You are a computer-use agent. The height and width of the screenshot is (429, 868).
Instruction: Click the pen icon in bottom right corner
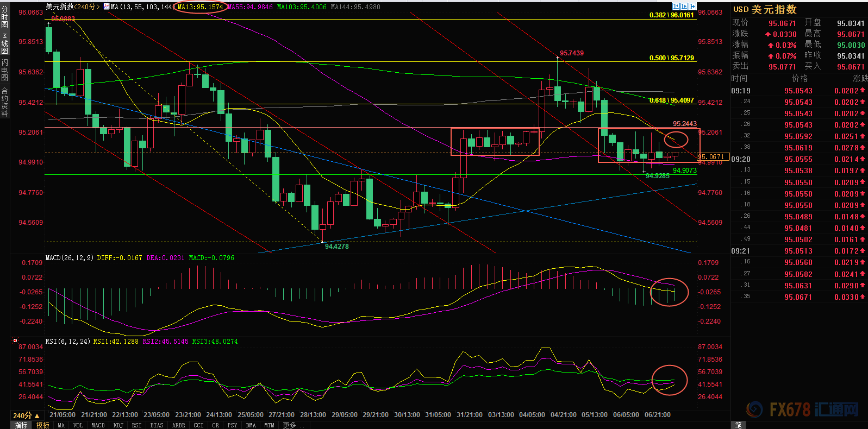[738, 425]
